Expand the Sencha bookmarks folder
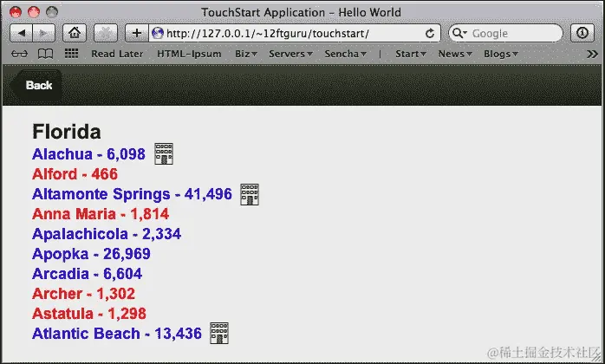 click(x=345, y=54)
